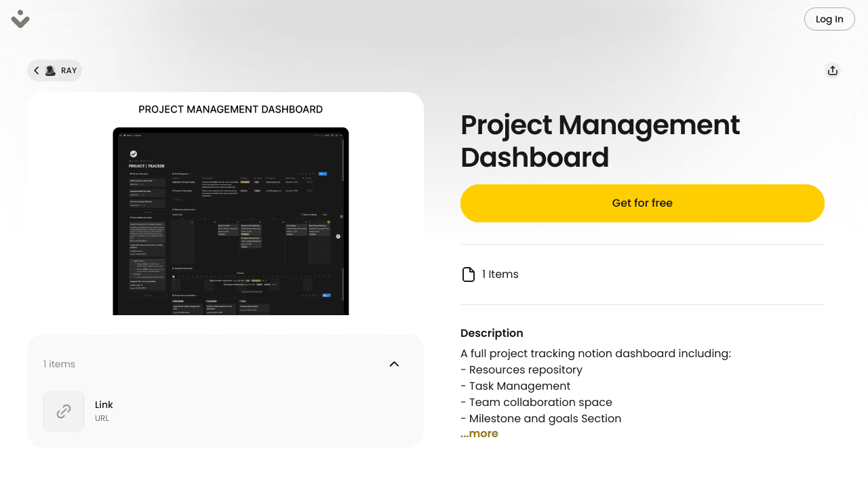Click the '1 Items' count text

(x=500, y=274)
